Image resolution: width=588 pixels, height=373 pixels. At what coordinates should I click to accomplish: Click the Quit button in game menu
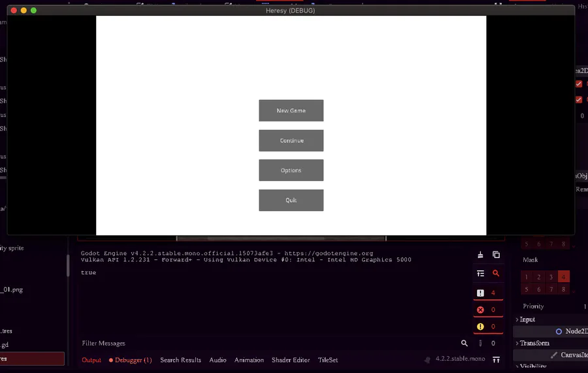pos(291,200)
